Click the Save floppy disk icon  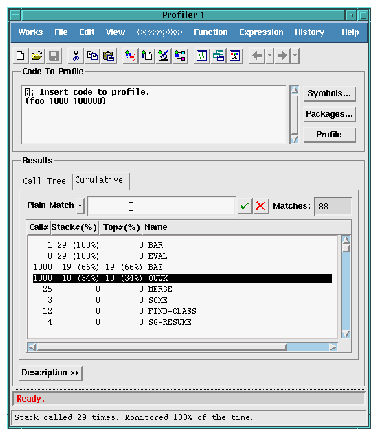[54, 56]
